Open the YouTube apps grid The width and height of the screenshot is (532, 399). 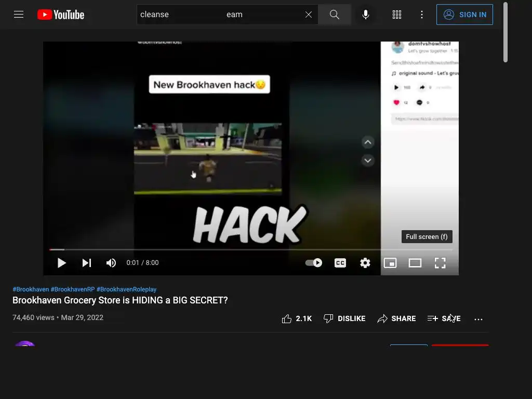click(x=397, y=15)
